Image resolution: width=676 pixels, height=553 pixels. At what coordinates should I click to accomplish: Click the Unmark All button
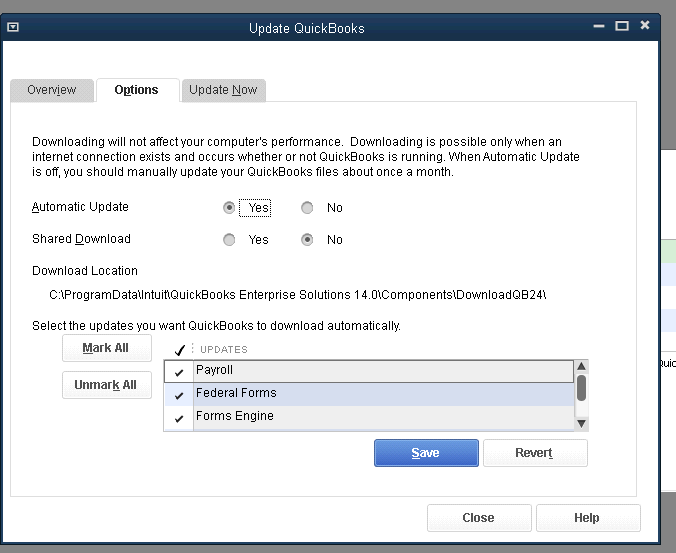pyautogui.click(x=107, y=385)
